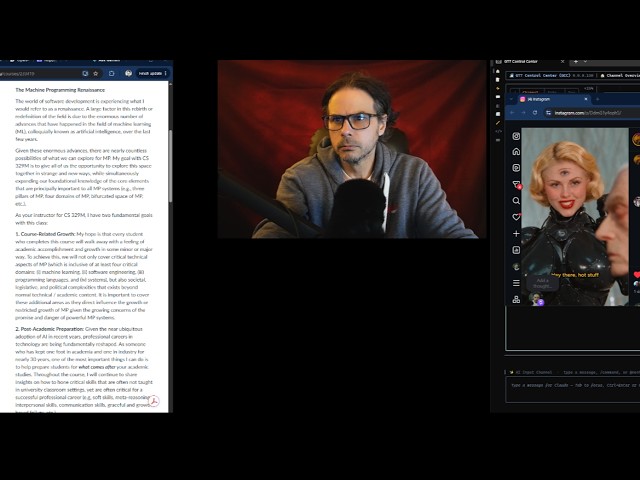Click bold text 2. Post-Academic Preparation

pos(49,329)
